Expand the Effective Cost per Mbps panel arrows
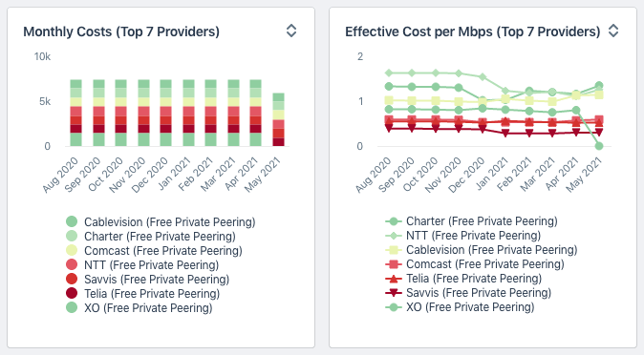Image resolution: width=644 pixels, height=355 pixels. [613, 31]
